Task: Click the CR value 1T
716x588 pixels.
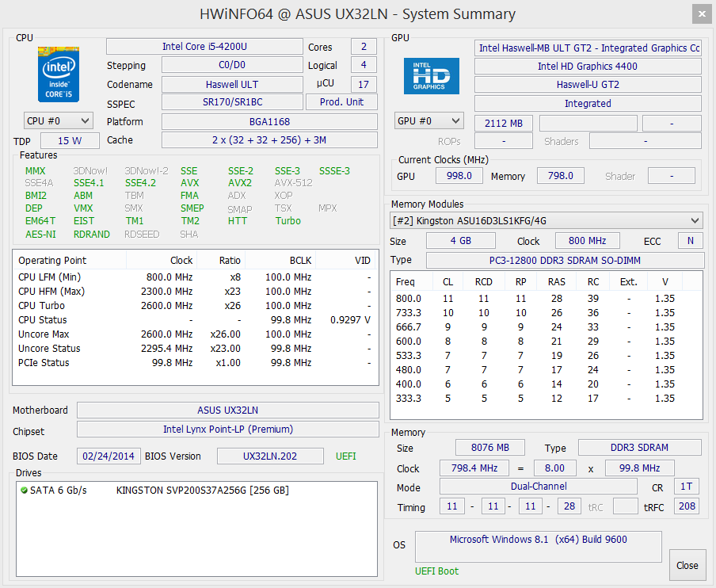Action: click(687, 487)
